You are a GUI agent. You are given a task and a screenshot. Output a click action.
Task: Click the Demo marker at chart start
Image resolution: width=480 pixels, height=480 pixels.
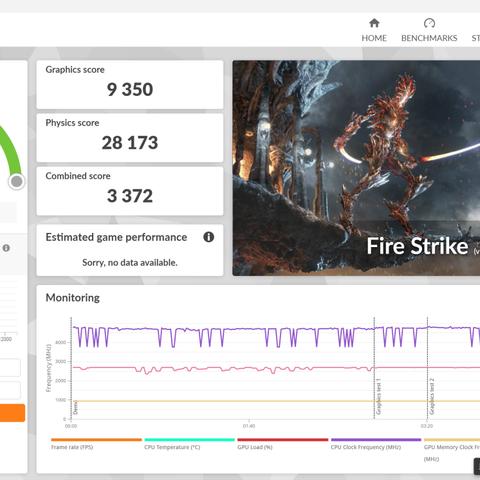click(75, 407)
